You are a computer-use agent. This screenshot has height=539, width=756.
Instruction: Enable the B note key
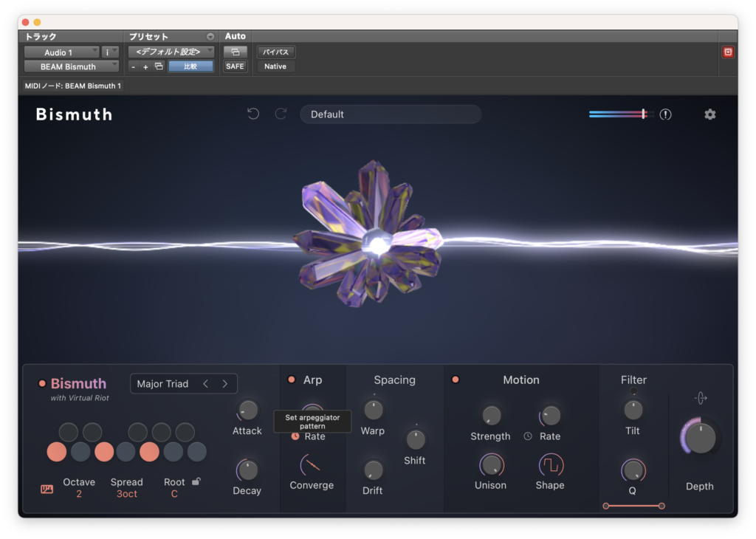click(196, 452)
